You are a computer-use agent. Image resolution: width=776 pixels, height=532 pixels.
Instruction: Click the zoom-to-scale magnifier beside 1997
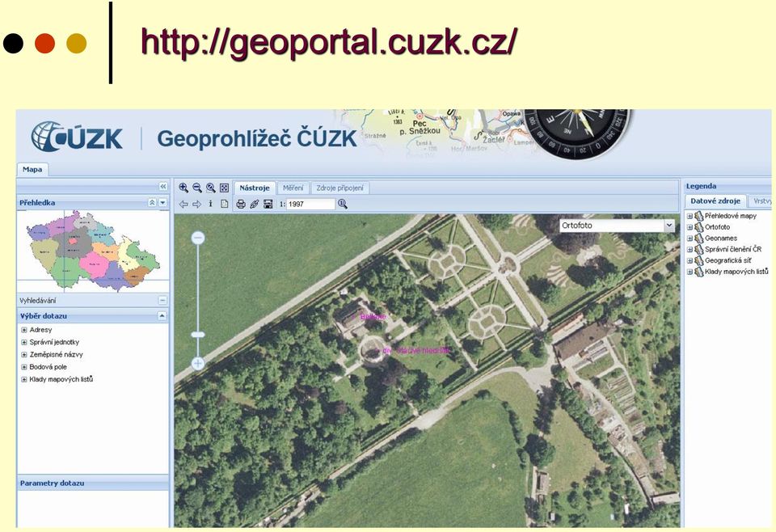tap(343, 204)
